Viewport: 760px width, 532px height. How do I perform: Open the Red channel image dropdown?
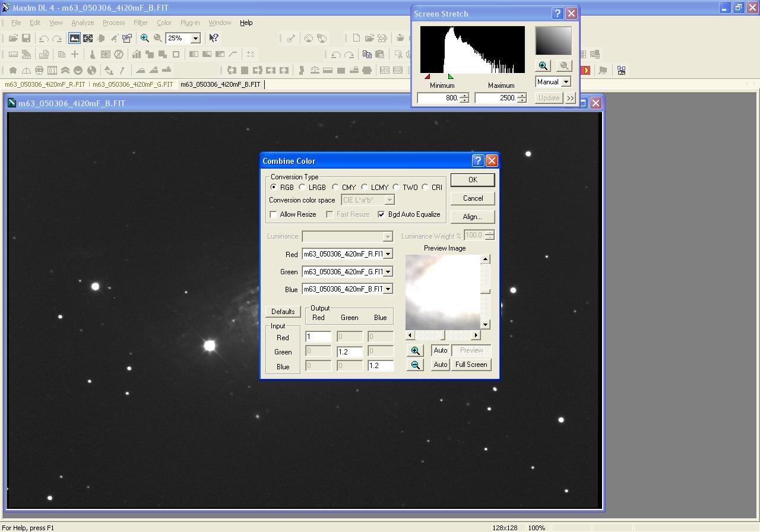(x=388, y=254)
